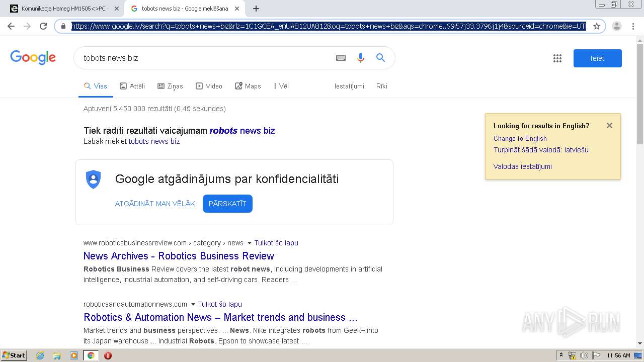Click the blue search magnifier icon

click(x=381, y=58)
